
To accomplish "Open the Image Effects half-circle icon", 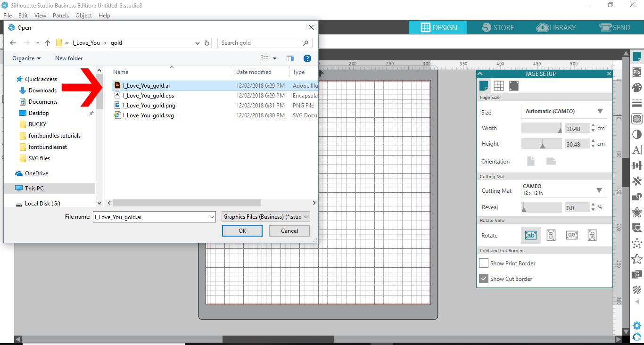I will (x=637, y=134).
